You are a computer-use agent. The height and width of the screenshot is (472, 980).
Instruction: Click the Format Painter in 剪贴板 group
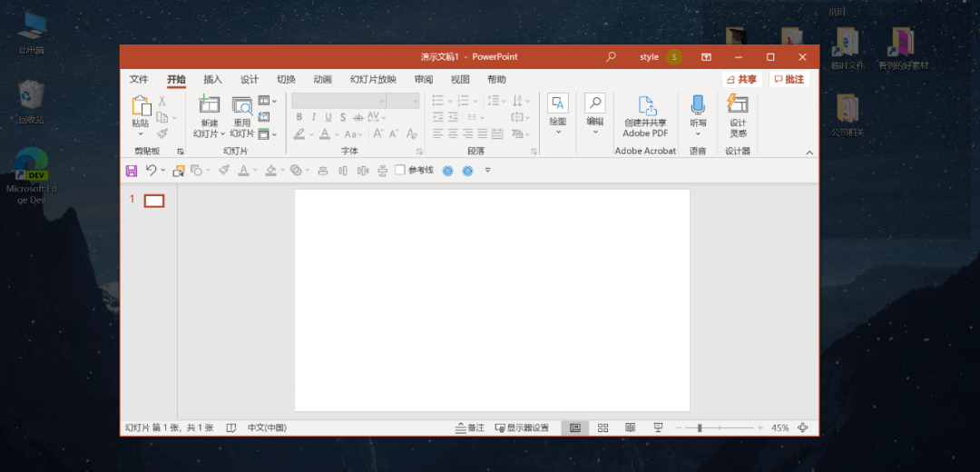tap(162, 133)
